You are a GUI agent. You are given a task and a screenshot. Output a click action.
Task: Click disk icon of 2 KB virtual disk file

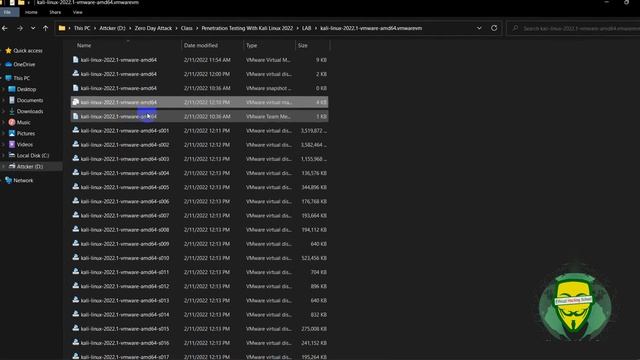point(76,73)
